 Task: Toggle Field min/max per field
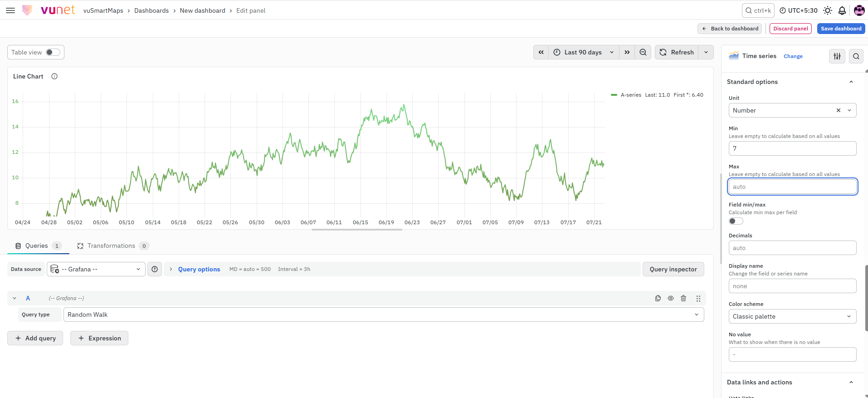tap(736, 221)
